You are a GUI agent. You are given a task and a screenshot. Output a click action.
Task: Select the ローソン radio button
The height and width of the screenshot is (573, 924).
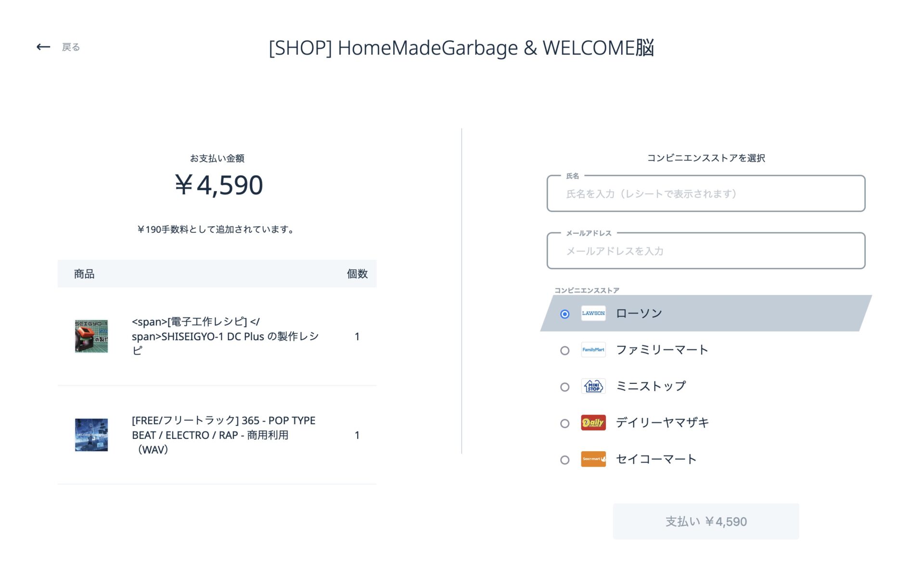point(564,313)
